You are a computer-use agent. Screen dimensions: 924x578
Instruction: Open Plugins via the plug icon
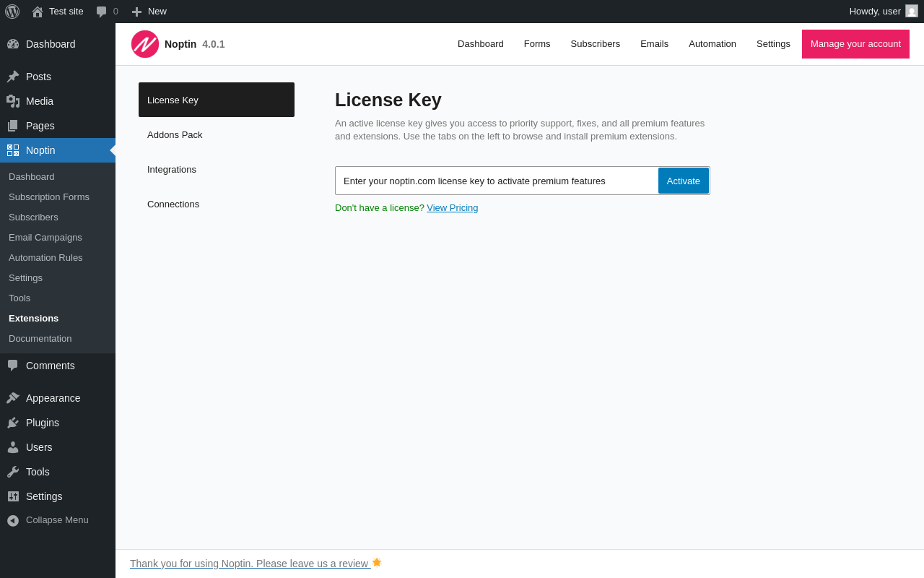[x=13, y=423]
